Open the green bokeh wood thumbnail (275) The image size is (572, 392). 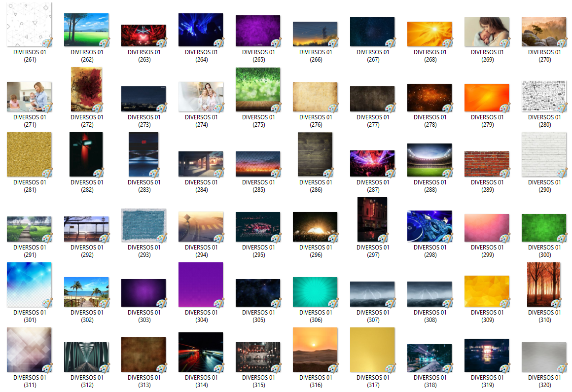click(258, 89)
